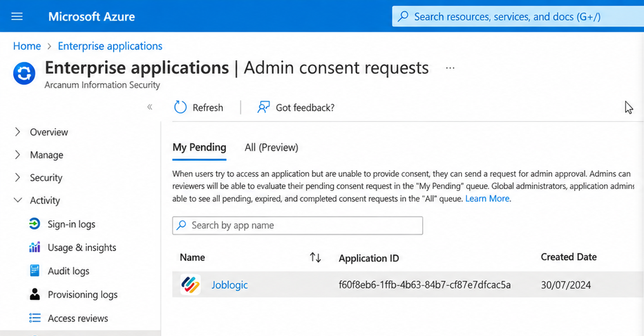
Task: Click the Created Date column header
Action: [x=568, y=257]
